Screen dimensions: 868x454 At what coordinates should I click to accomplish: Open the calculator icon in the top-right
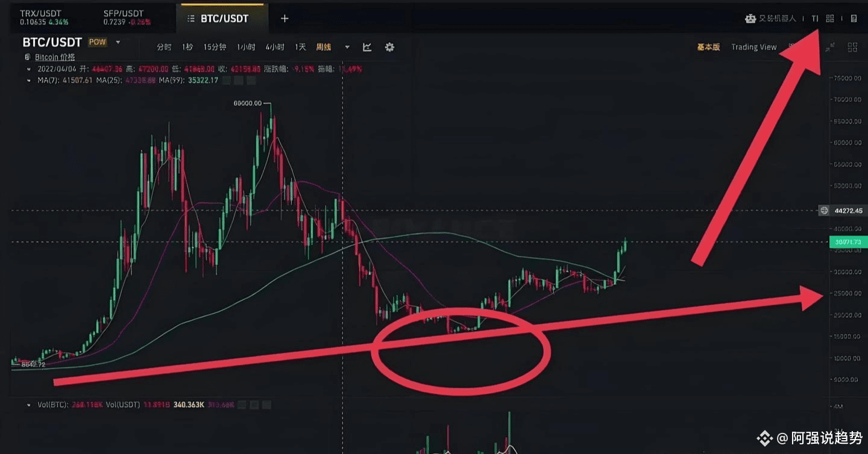(854, 19)
